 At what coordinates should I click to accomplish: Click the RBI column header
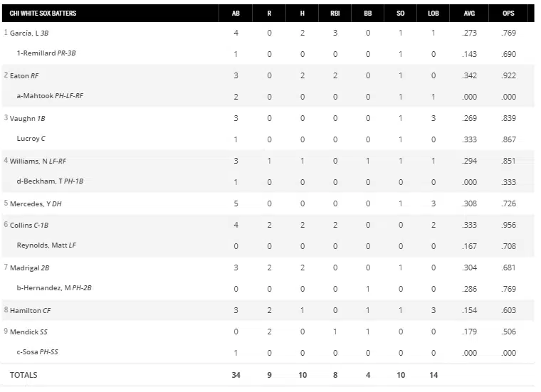click(335, 14)
